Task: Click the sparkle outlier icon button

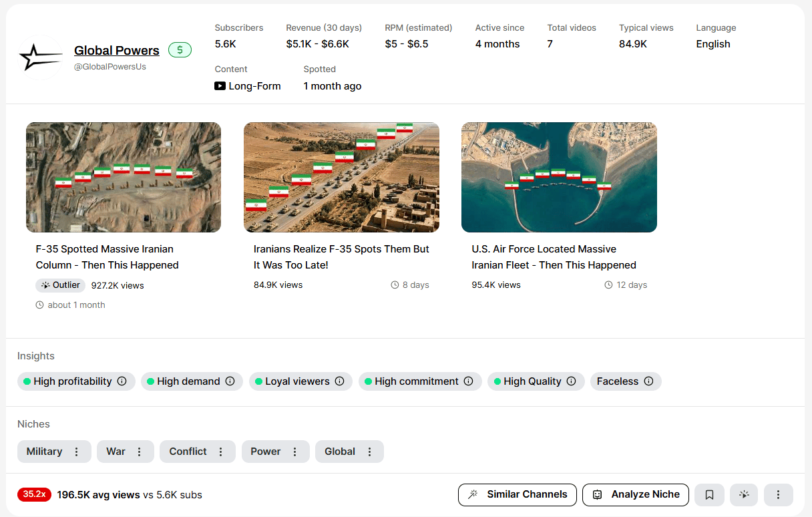Action: (x=744, y=495)
